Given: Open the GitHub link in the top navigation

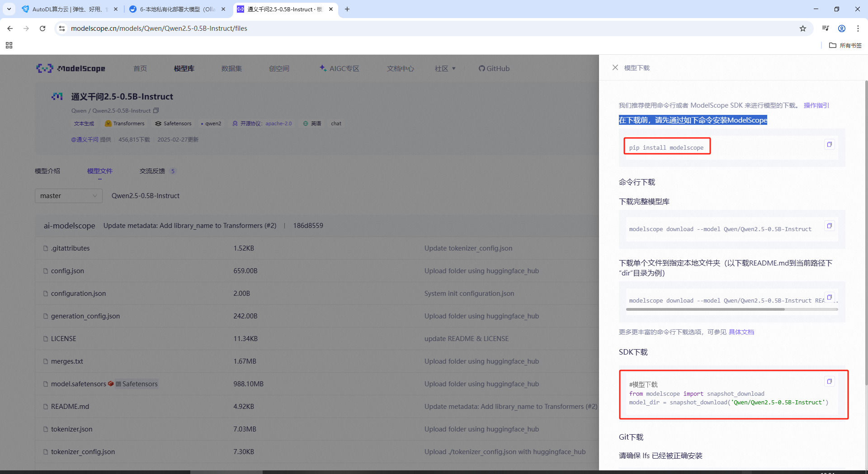Looking at the screenshot, I should click(x=494, y=68).
